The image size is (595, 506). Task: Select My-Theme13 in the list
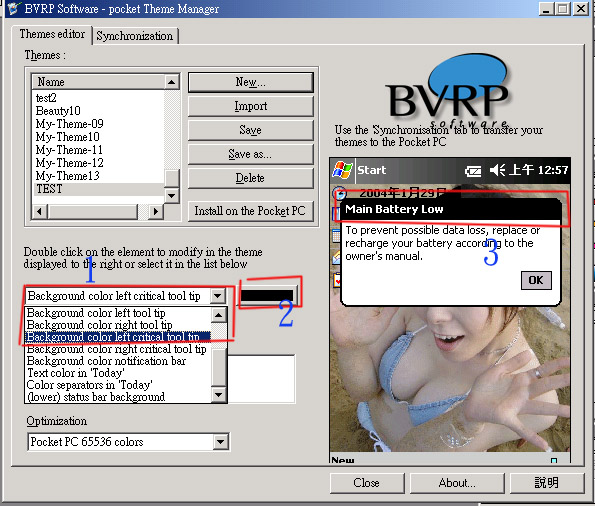point(68,176)
